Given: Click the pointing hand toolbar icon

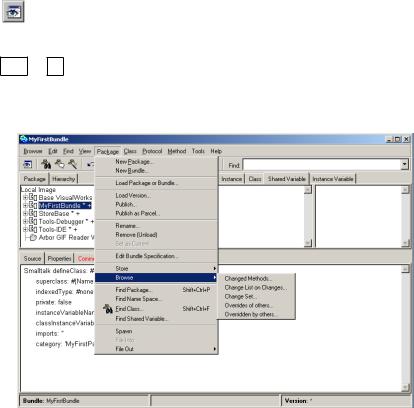Looking at the screenshot, I should click(x=59, y=164).
